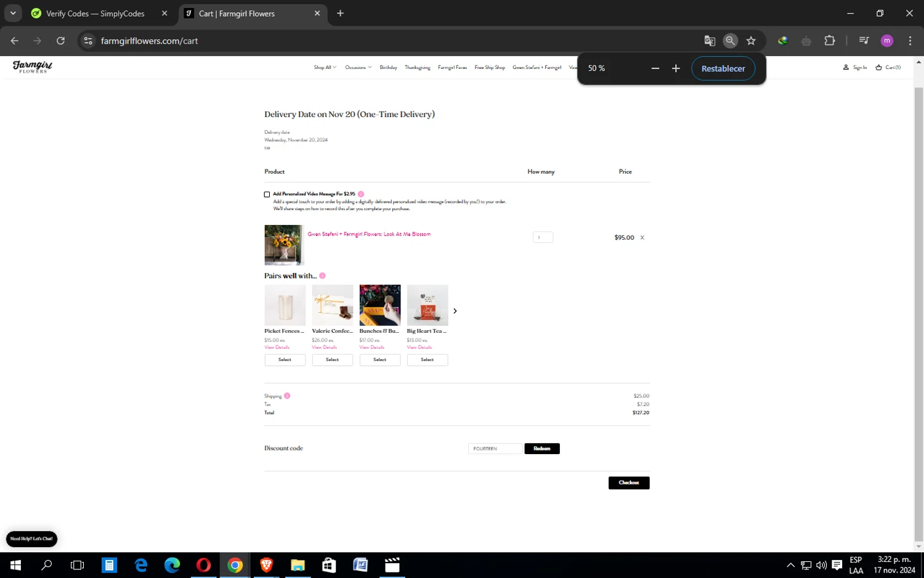Open the Farmgirl Flowers logo home link
This screenshot has height=578, width=924.
click(x=33, y=67)
